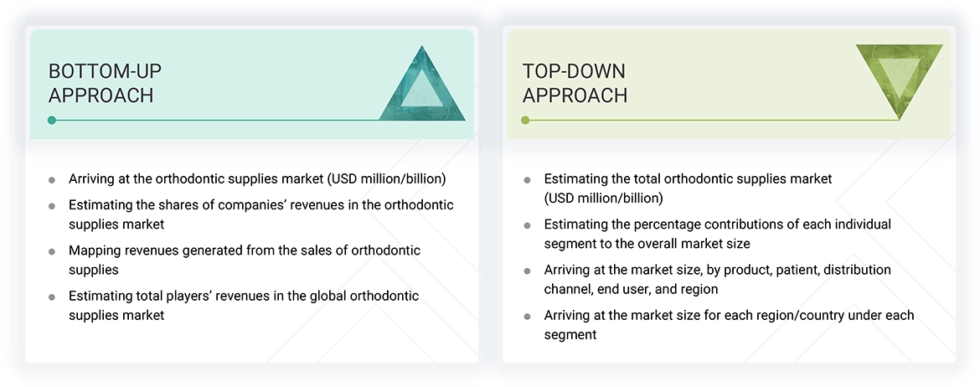Click 'Arriving at the orthodontic supplies market' text
Image resolution: width=980 pixels, height=387 pixels.
(x=257, y=178)
